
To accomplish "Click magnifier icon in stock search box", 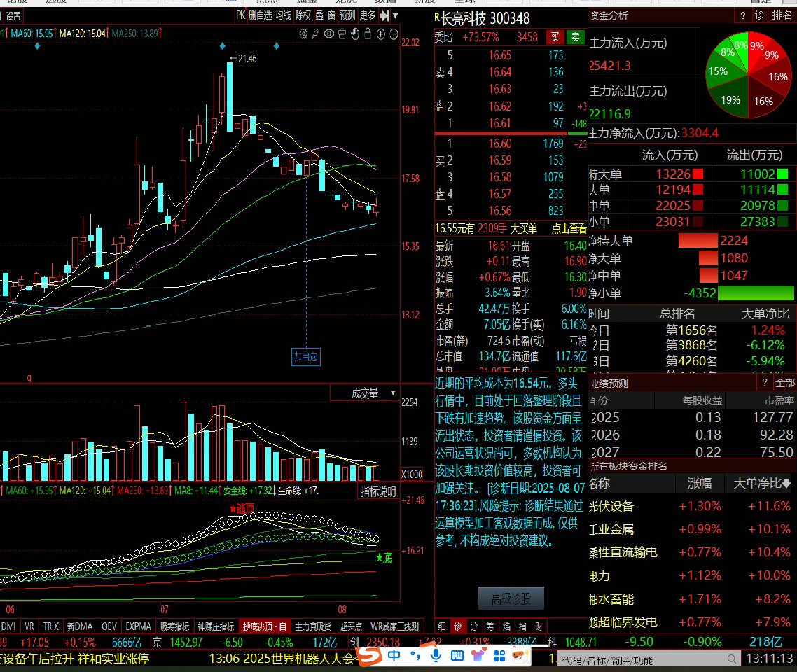I will click(731, 659).
